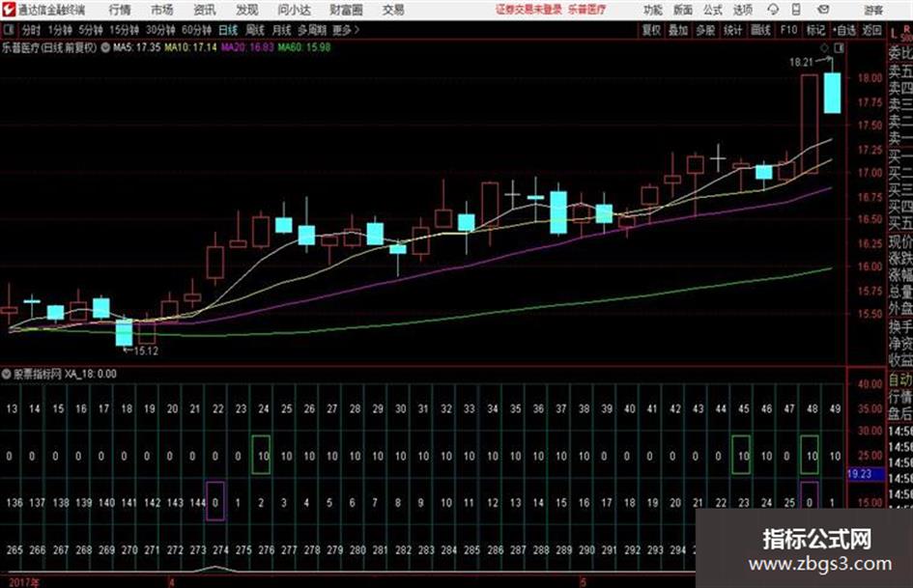Click the 股票指标网 XA_18 indicator title

[x=65, y=374]
